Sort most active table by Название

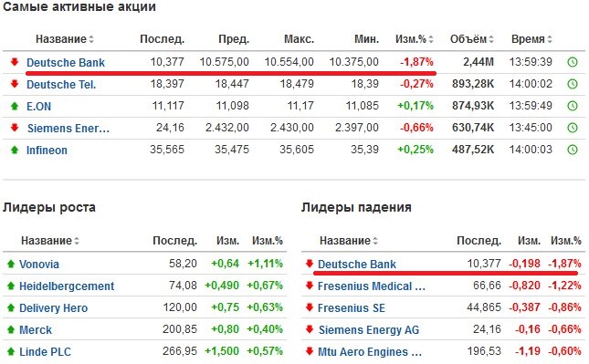(x=65, y=39)
